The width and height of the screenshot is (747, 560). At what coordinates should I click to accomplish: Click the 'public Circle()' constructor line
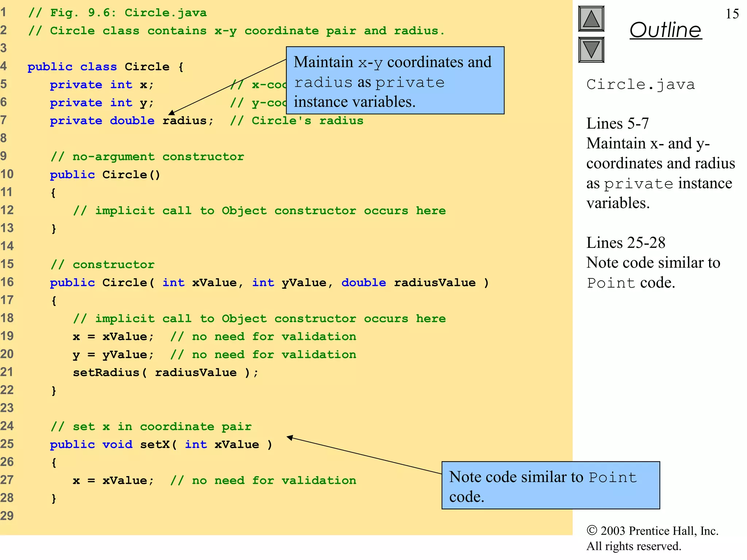105,175
